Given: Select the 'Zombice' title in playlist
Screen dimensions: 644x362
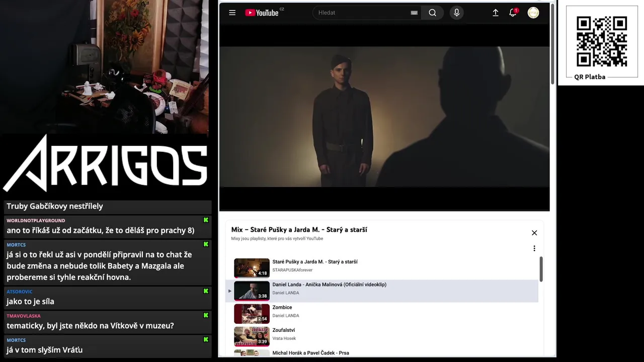Looking at the screenshot, I should click(x=282, y=307).
